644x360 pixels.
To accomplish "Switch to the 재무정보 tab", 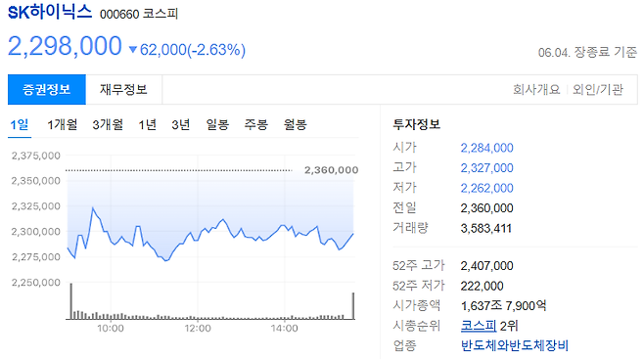I will click(x=123, y=89).
